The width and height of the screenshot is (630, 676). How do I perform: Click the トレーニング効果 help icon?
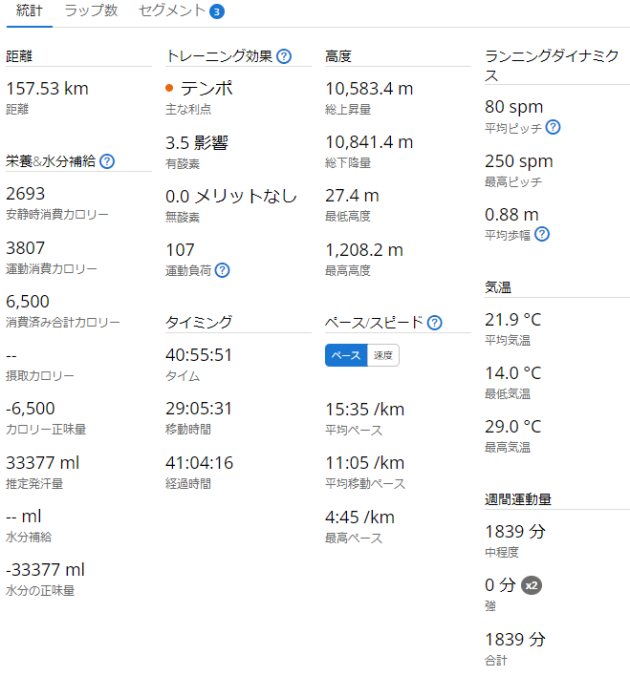click(284, 57)
